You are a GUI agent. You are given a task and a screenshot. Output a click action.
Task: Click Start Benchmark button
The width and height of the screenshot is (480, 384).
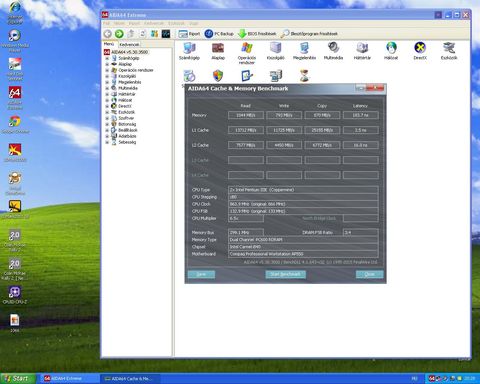tap(286, 274)
